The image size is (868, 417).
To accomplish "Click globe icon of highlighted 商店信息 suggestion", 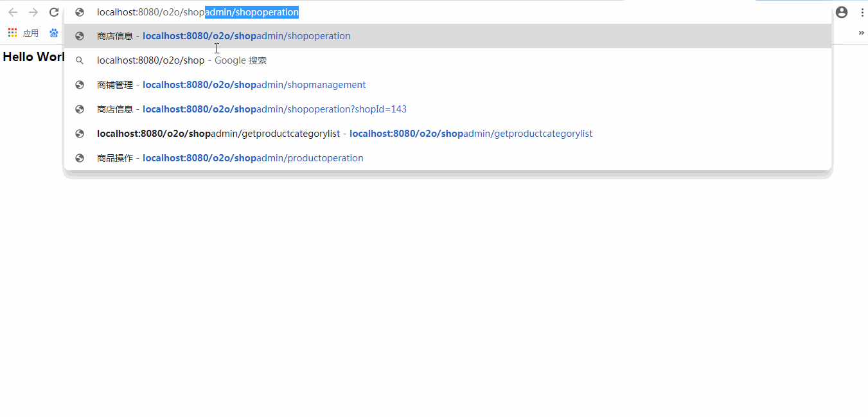I will [80, 36].
